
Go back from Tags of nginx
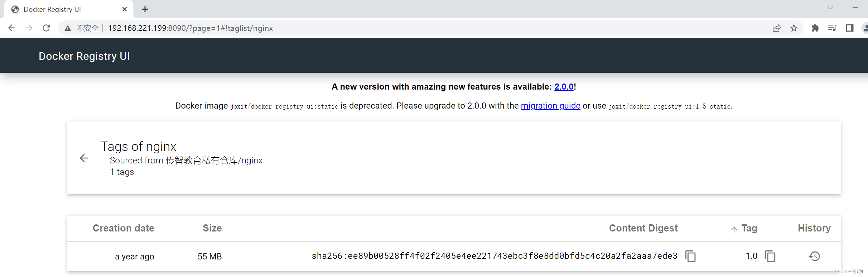click(x=84, y=158)
